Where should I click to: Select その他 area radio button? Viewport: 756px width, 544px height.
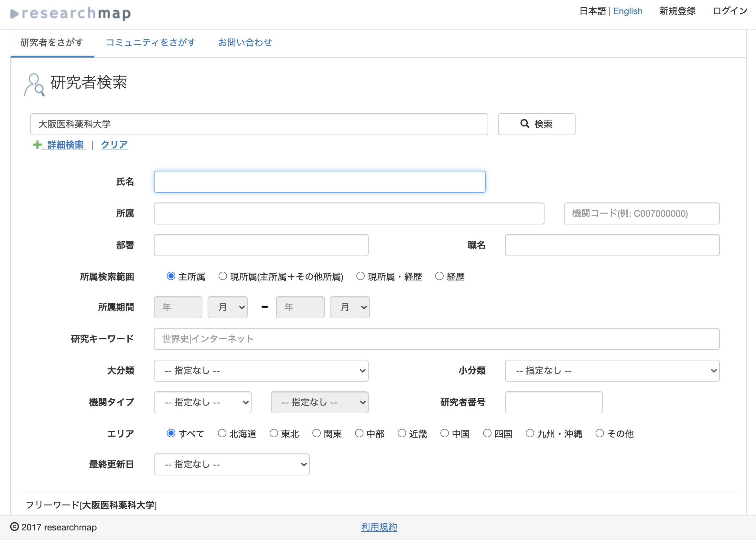tap(600, 433)
